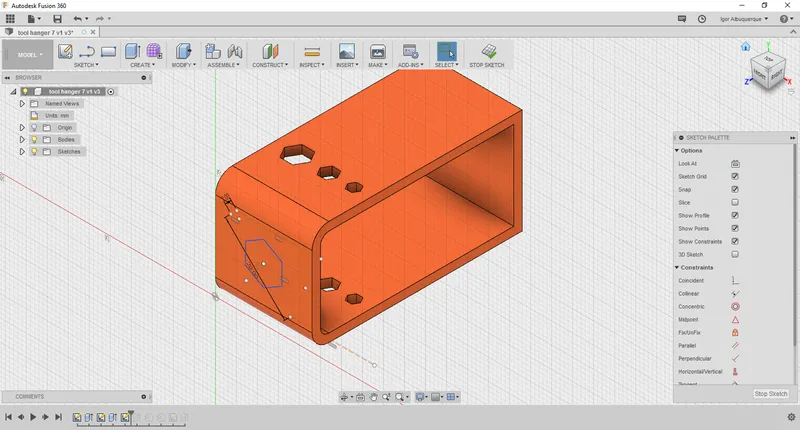Toggle the Sketch Grid checkbox
Screen dimensions: 800x430
pyautogui.click(x=735, y=176)
